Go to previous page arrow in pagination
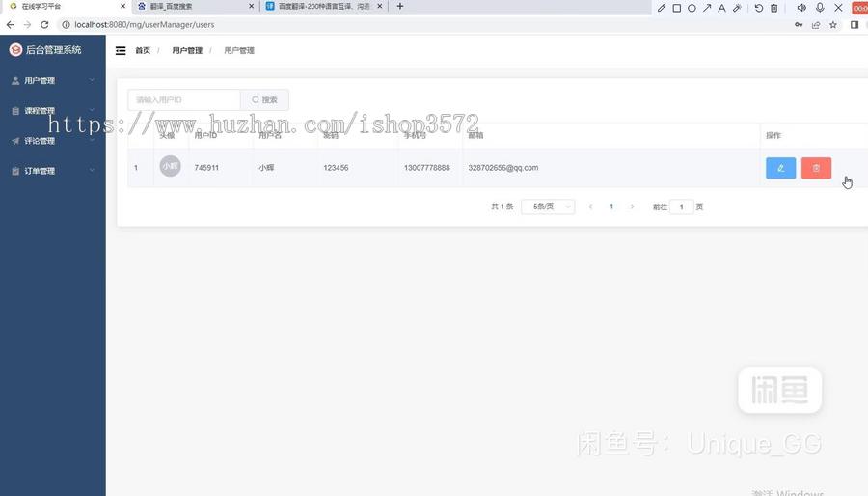 click(x=590, y=207)
